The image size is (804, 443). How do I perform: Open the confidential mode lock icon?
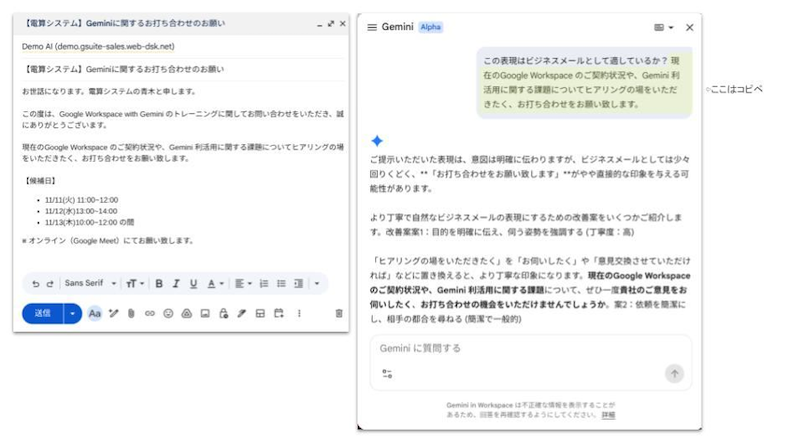(x=223, y=313)
